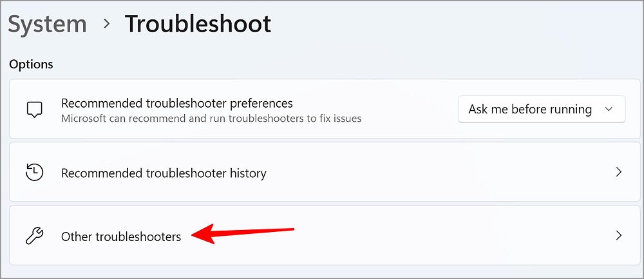This screenshot has height=279, width=644.
Task: Click the down chevron in the preferences dropdown
Action: coord(609,110)
